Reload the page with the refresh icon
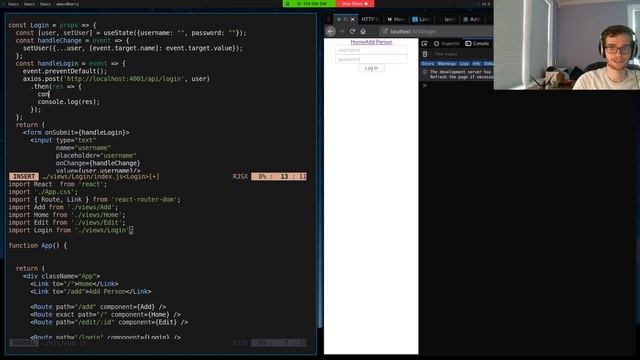This screenshot has height=360, width=640. pyautogui.click(x=352, y=31)
